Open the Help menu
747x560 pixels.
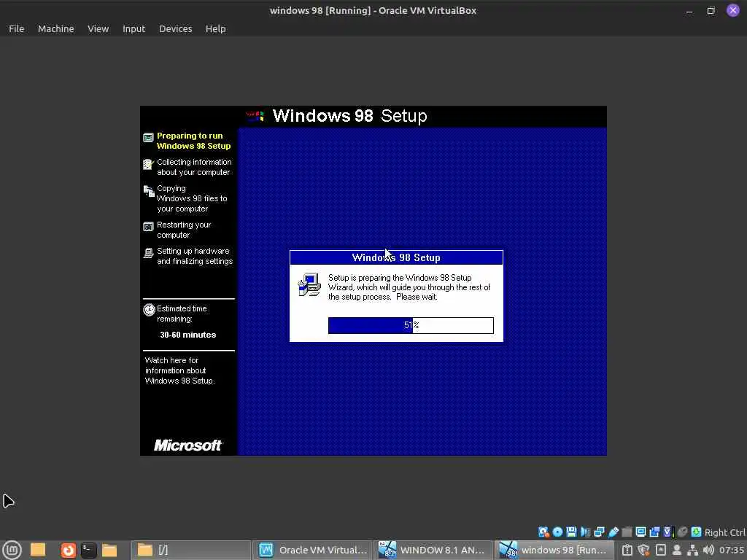click(x=215, y=28)
